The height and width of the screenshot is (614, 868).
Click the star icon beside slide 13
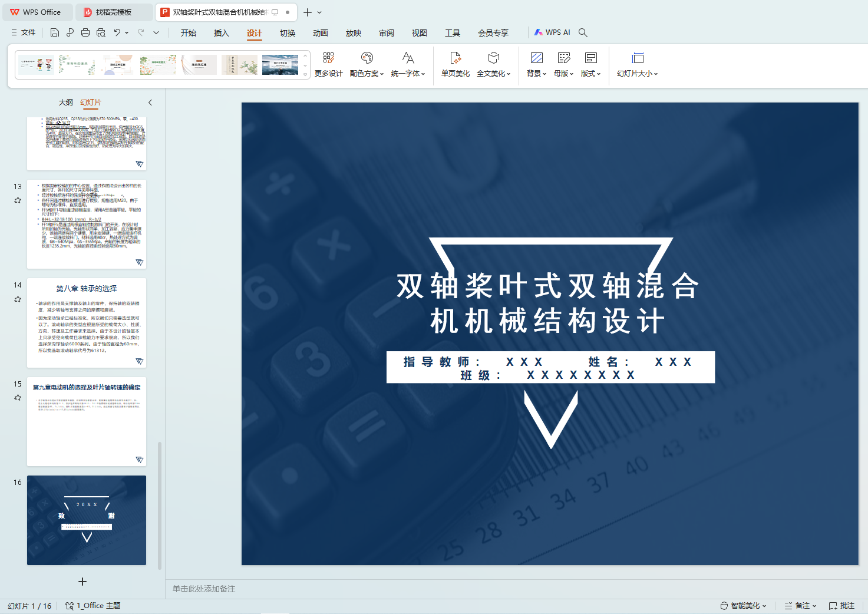tap(18, 200)
